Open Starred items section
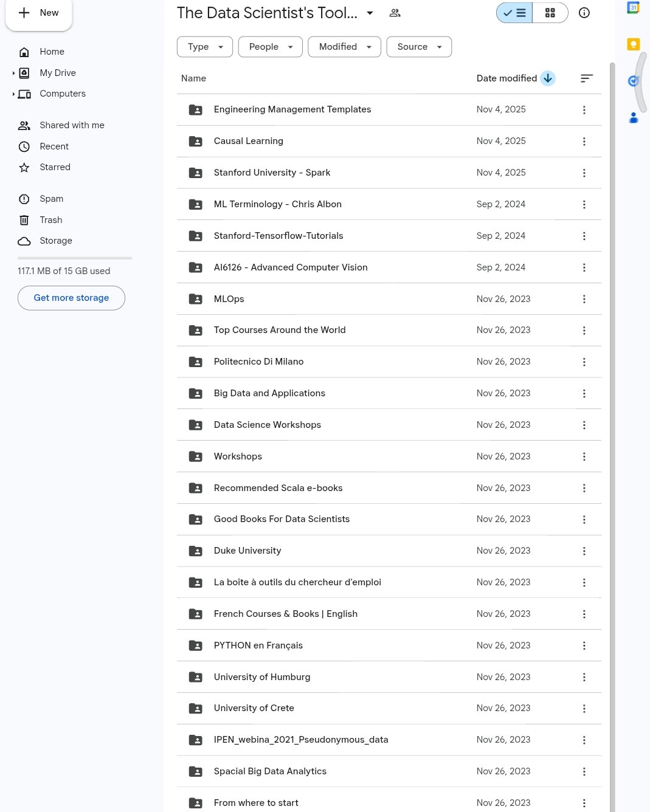Viewport: 650px width, 812px height. coord(55,167)
